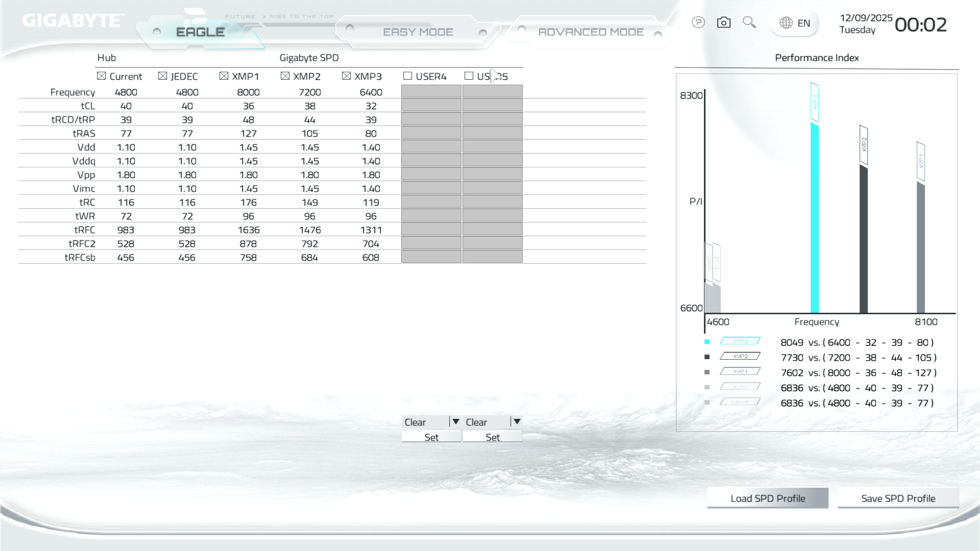The height and width of the screenshot is (551, 980).
Task: Click the XMP2 legend icon
Action: tap(740, 357)
